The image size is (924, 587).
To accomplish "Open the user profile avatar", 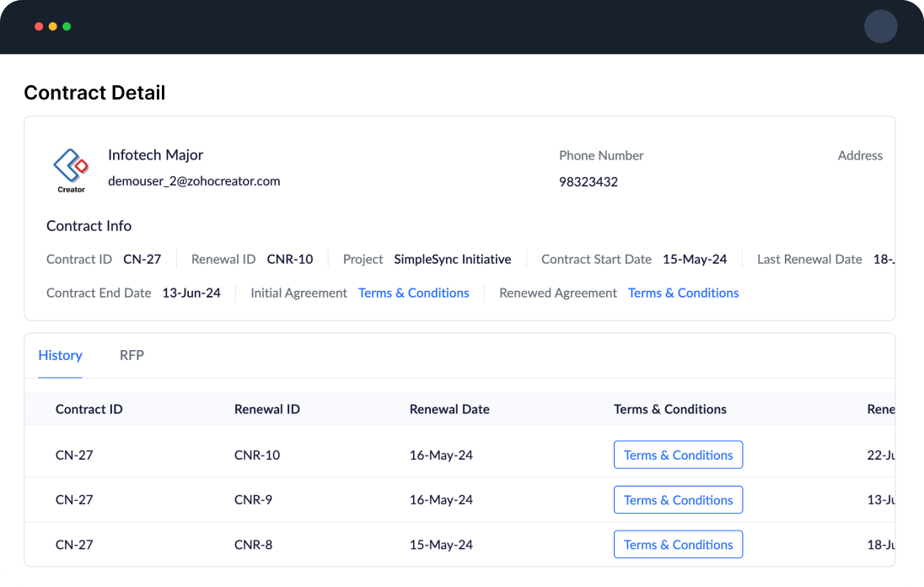I will click(x=881, y=26).
